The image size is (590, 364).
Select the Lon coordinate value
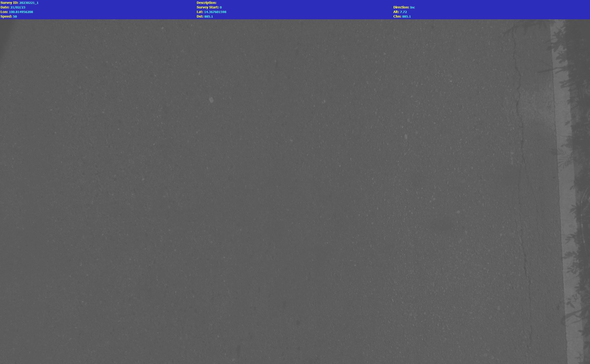point(21,12)
